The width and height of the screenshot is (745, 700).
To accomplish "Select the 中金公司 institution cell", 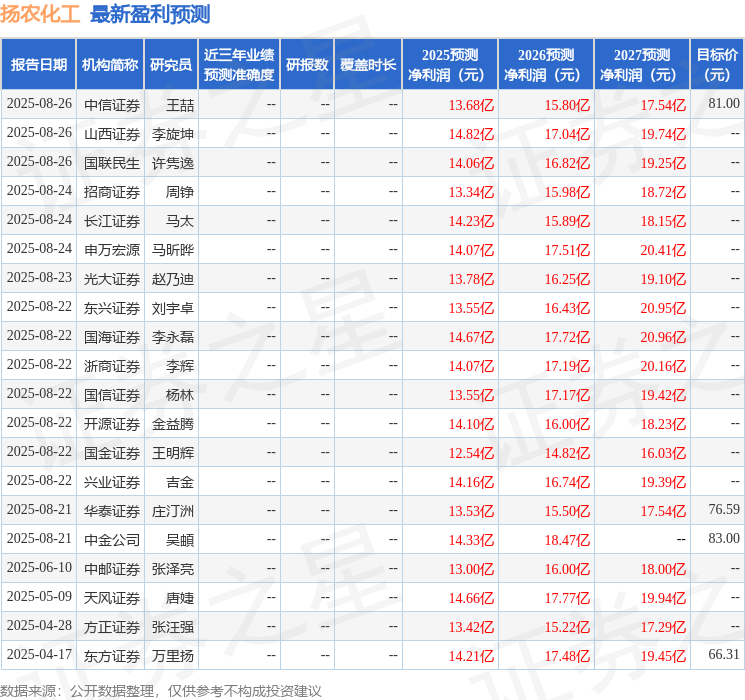I will tap(112, 540).
